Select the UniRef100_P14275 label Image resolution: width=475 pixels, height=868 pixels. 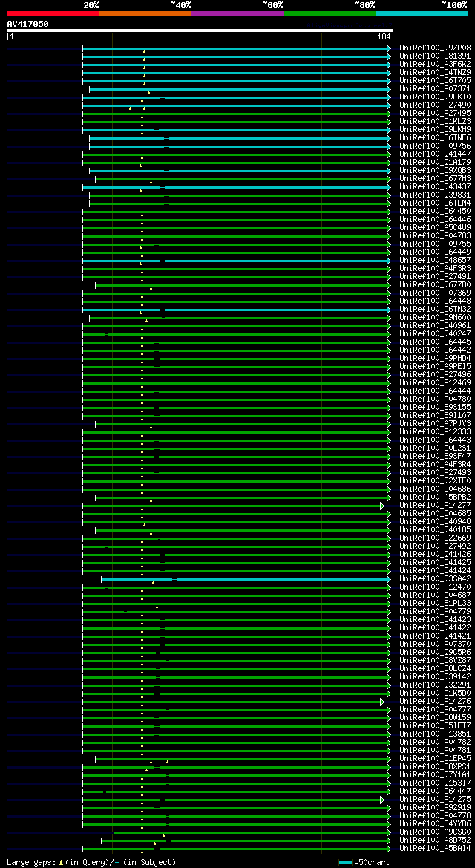(435, 800)
